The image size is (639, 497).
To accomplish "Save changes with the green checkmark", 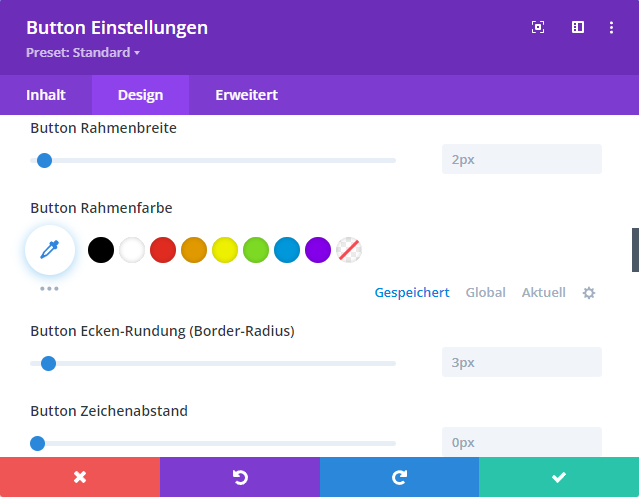I will 559,477.
